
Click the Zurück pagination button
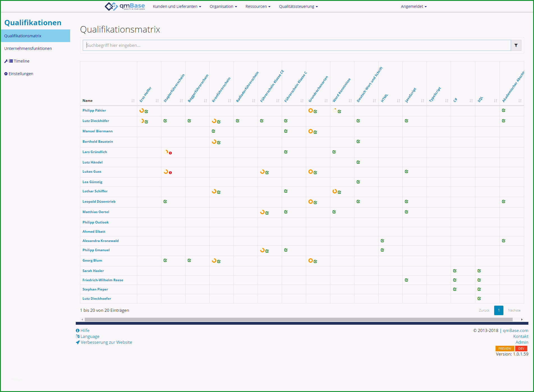(x=484, y=310)
